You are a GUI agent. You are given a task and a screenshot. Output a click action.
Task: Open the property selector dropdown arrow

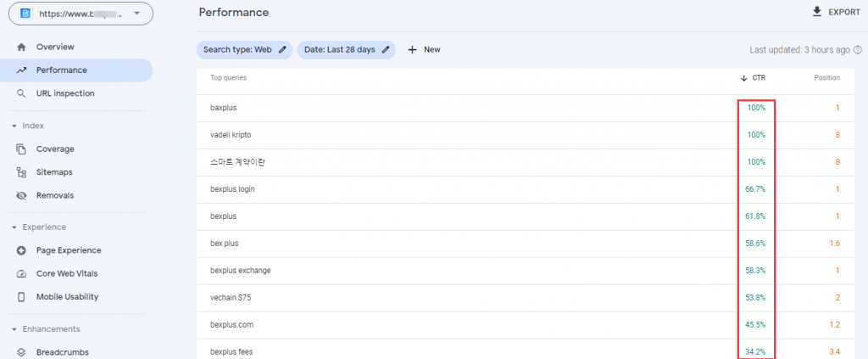tap(136, 14)
